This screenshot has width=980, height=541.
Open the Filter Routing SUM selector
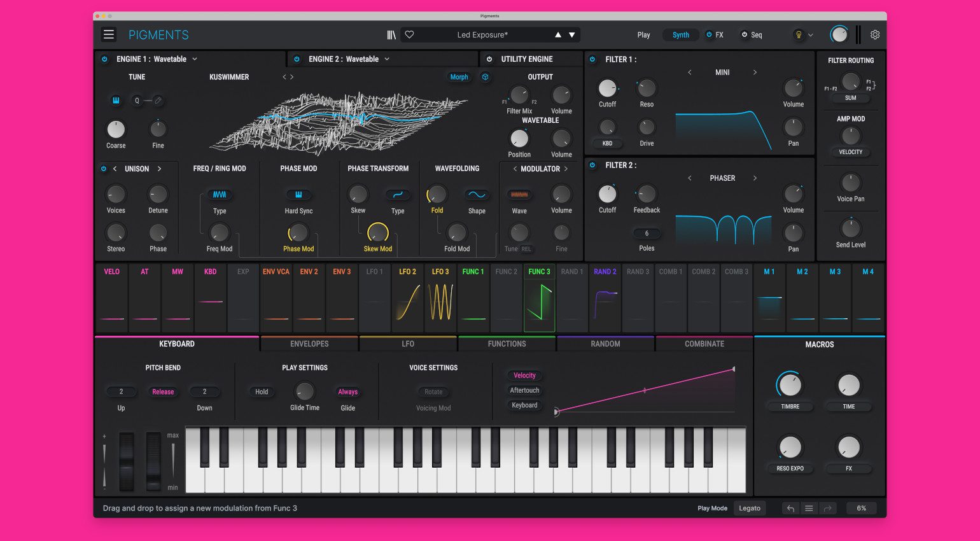click(851, 98)
